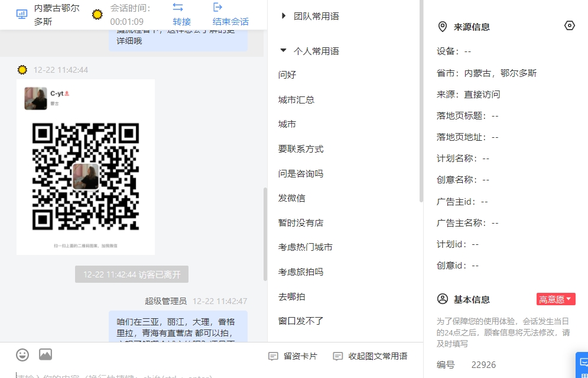Select the 城市汇总 quick phrase
This screenshot has width=588, height=378.
[296, 100]
